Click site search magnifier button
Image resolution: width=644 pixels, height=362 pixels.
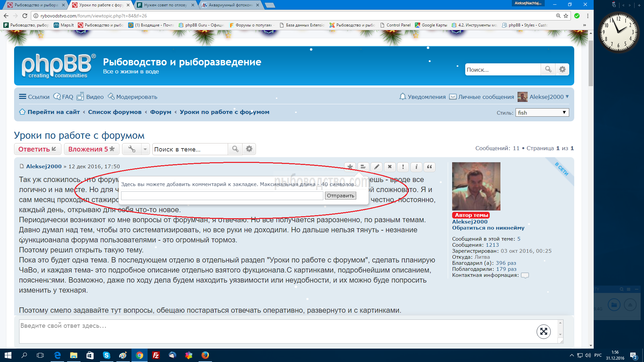548,69
